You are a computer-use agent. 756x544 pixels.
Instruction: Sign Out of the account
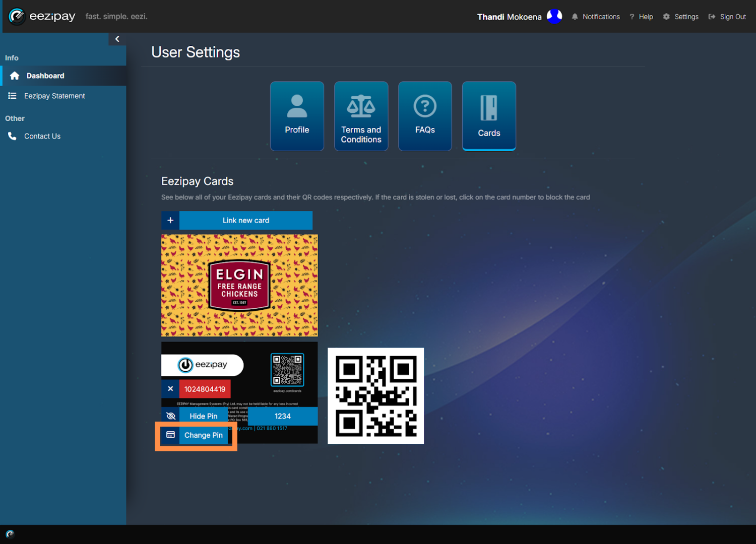pyautogui.click(x=727, y=17)
